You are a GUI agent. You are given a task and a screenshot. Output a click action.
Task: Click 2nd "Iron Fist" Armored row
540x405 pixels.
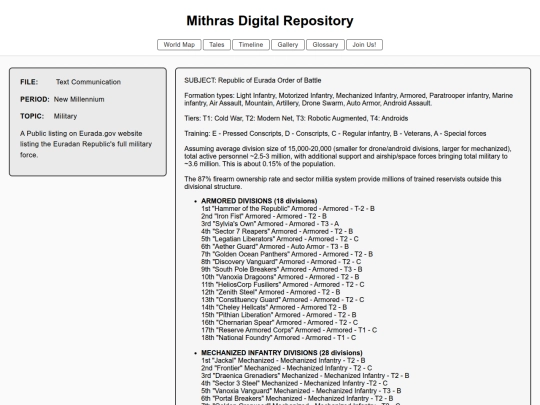pyautogui.click(x=264, y=216)
